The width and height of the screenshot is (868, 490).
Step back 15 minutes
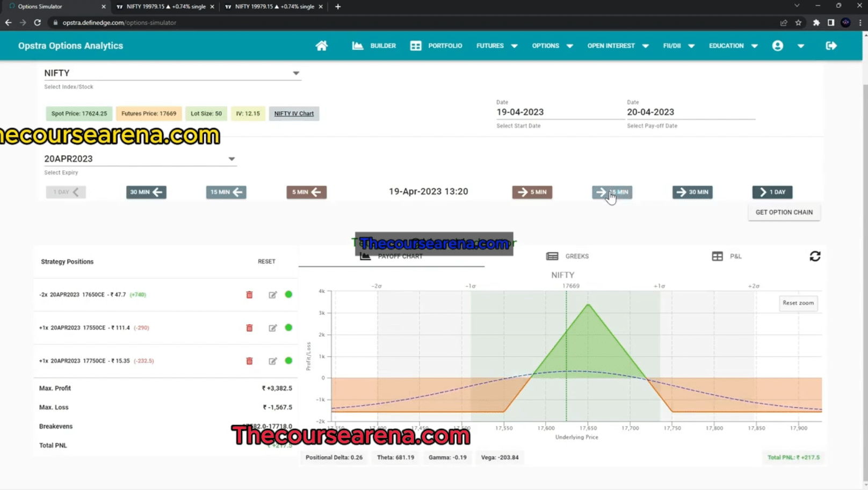tap(226, 192)
